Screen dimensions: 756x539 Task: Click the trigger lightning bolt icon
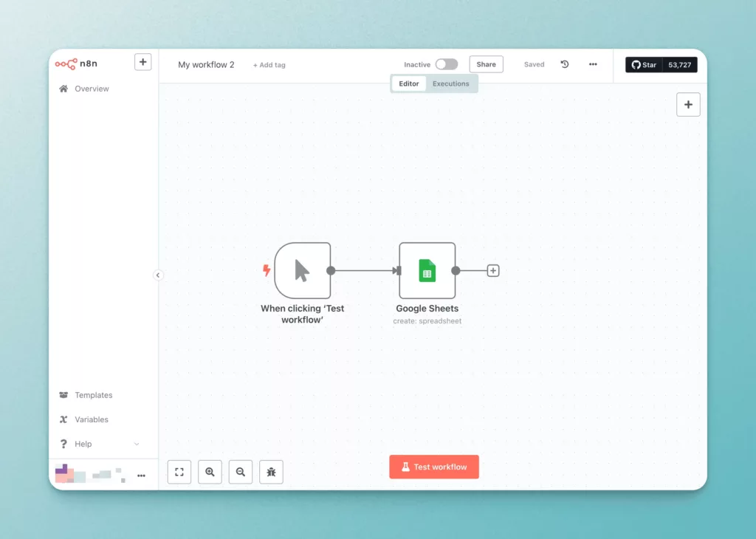click(266, 270)
